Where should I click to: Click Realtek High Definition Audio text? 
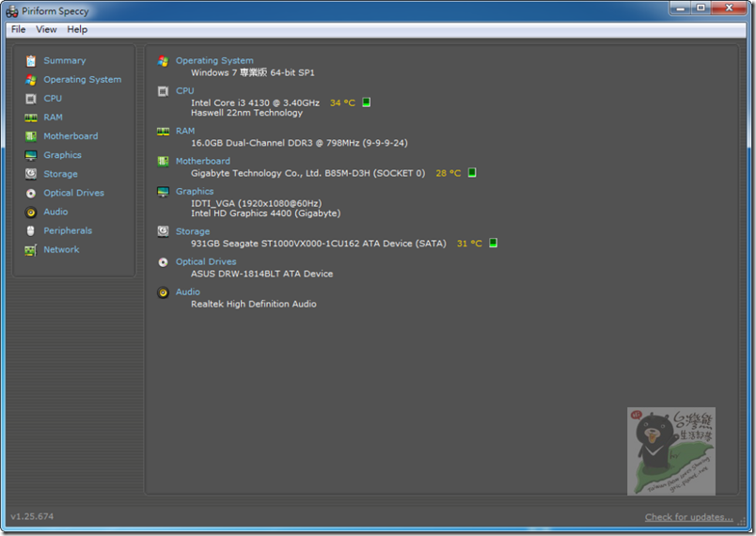254,304
